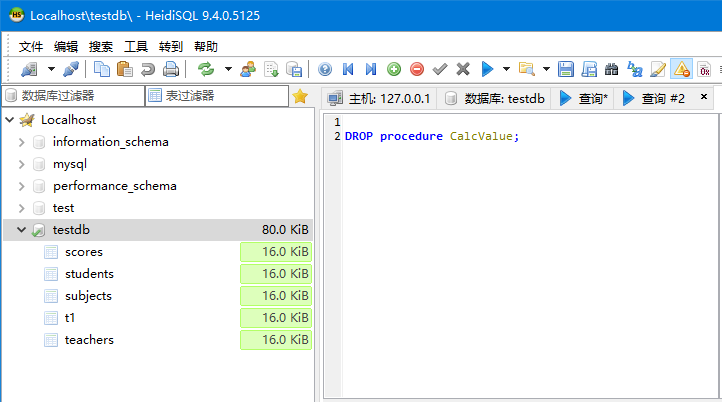Switch to the 数据库: testdb tab
The height and width of the screenshot is (402, 722).
(495, 98)
